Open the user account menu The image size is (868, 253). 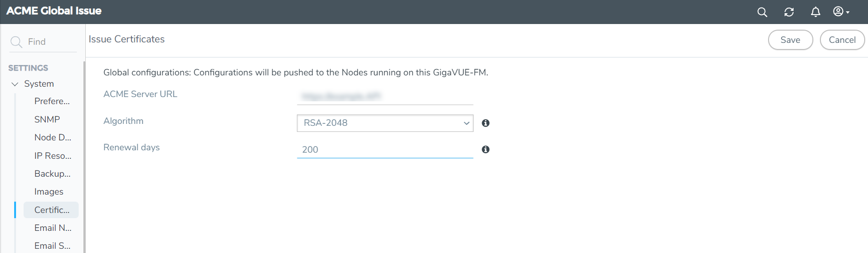(x=841, y=12)
